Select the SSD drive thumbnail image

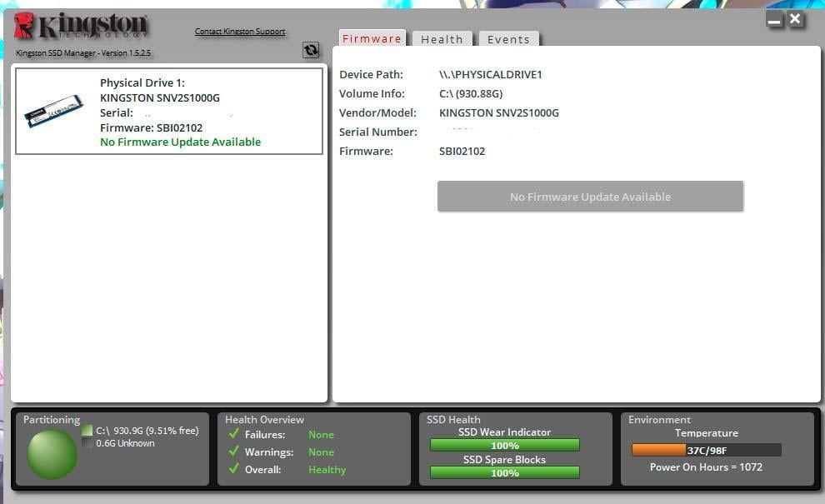pos(53,111)
